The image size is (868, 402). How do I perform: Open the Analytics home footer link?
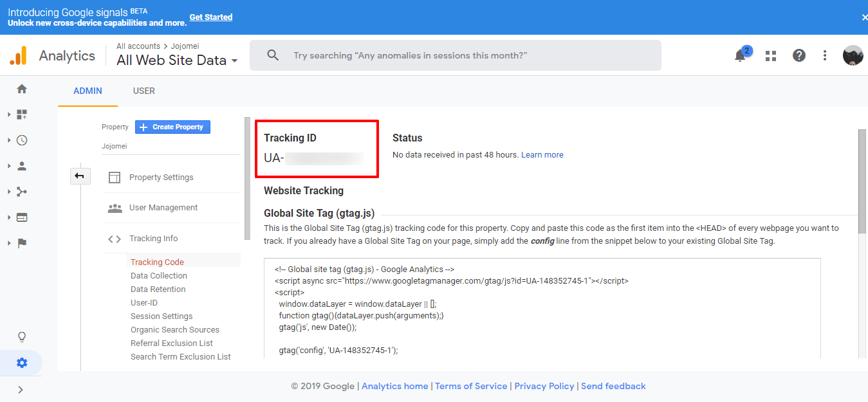pos(395,386)
